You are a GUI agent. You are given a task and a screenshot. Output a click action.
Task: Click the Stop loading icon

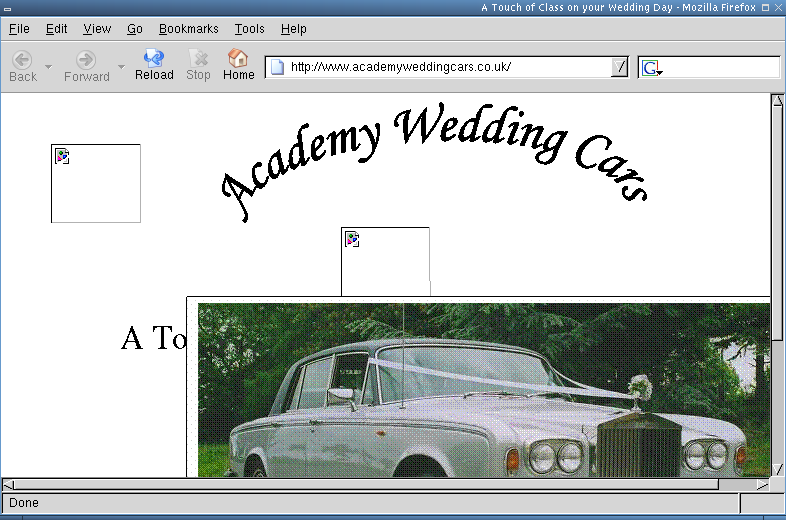tap(198, 60)
